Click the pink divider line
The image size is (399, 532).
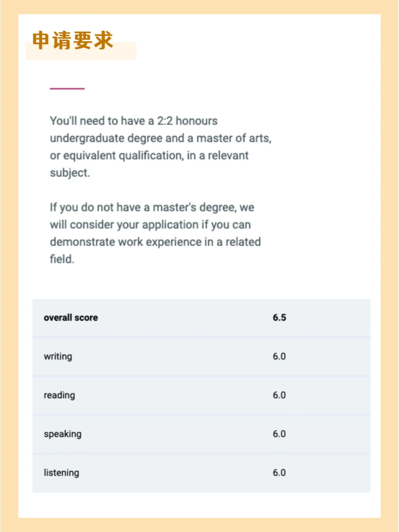click(67, 89)
